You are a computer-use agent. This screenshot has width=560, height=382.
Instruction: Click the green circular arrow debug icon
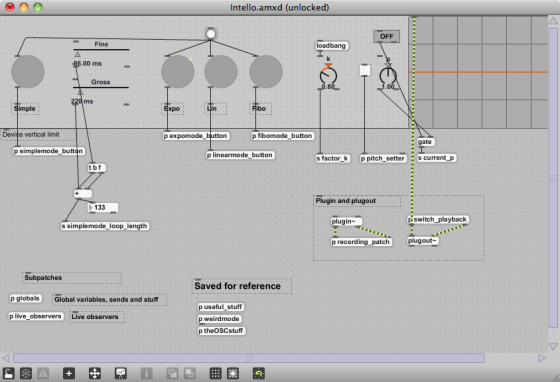click(x=259, y=373)
